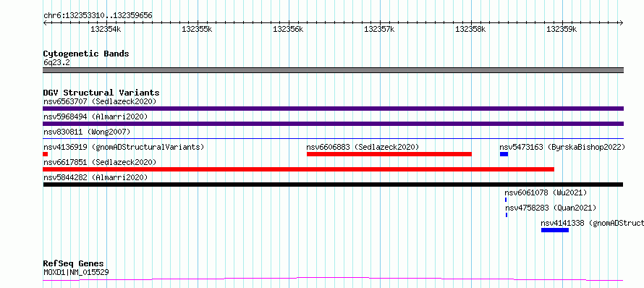Click the nsv5968494 (Almarri2020) purple variant bar
The height and width of the screenshot is (288, 644).
coord(333,124)
